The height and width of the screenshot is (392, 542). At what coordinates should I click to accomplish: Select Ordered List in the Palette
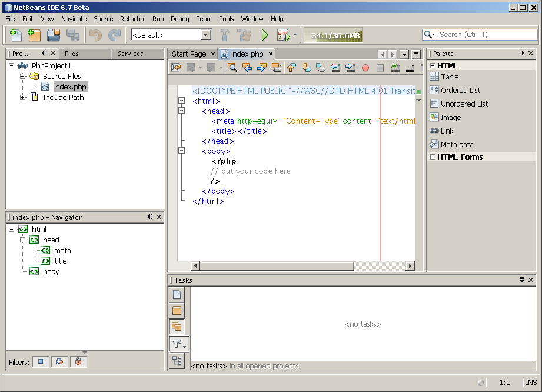[x=460, y=90]
